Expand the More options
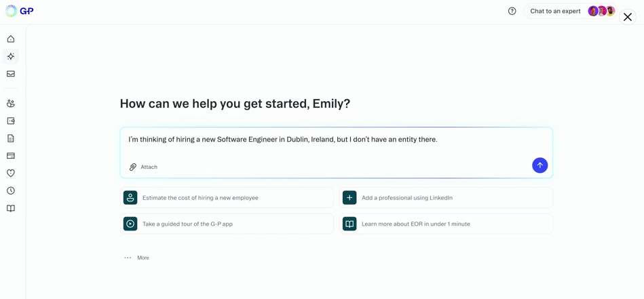This screenshot has width=644, height=299. pyautogui.click(x=137, y=258)
